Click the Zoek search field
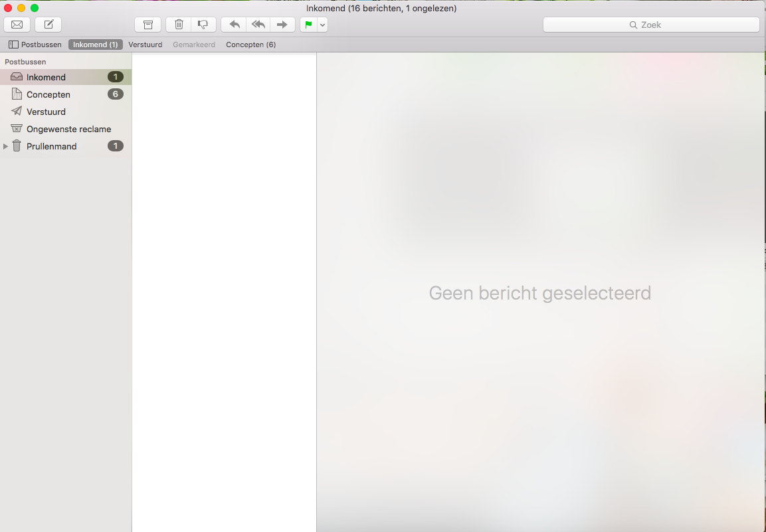 651,25
